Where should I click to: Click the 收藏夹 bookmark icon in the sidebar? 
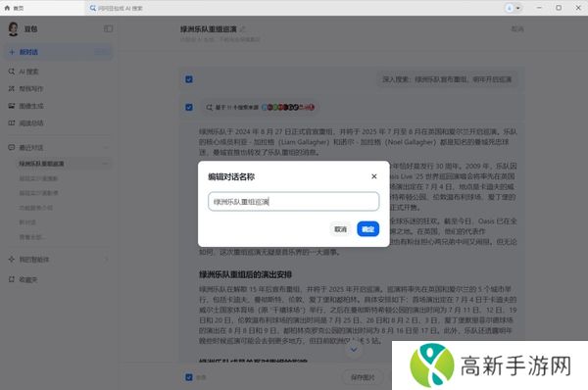[x=11, y=279]
